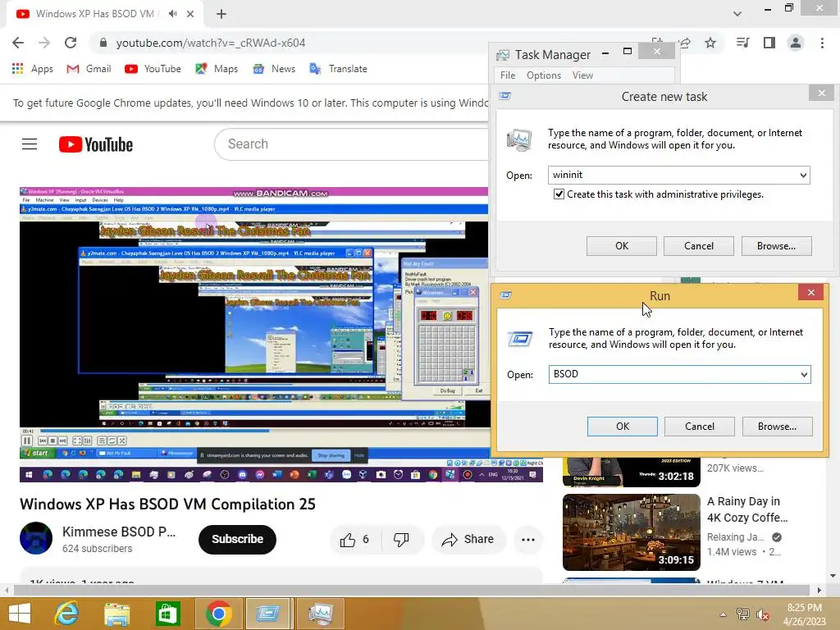Open Chrome media controls icon
Viewport: 840px width, 630px height.
point(742,43)
